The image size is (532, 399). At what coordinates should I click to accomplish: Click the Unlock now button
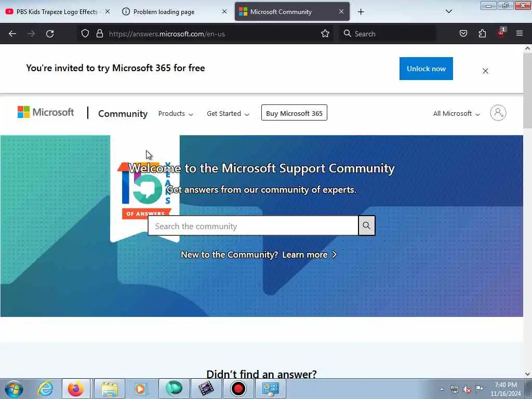coord(426,69)
